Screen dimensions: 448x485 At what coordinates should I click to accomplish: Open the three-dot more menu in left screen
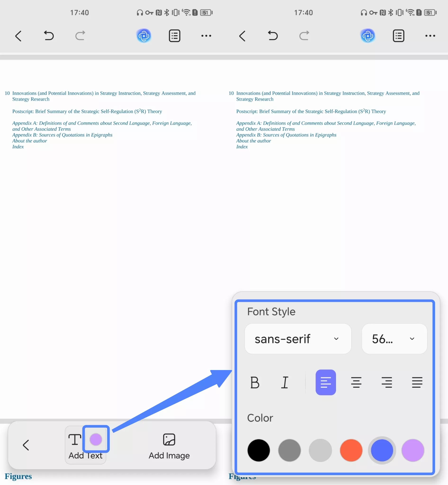pos(206,36)
